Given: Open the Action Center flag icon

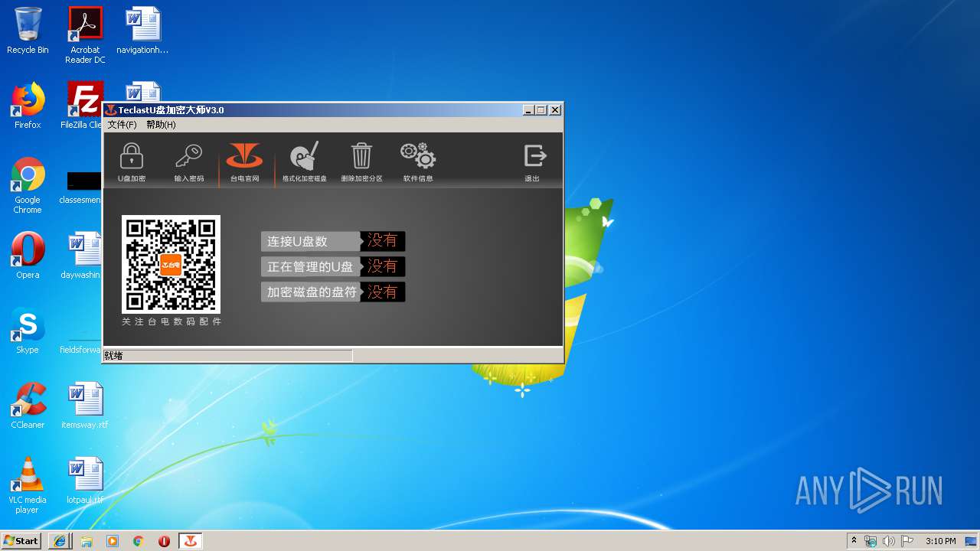Looking at the screenshot, I should tap(906, 541).
